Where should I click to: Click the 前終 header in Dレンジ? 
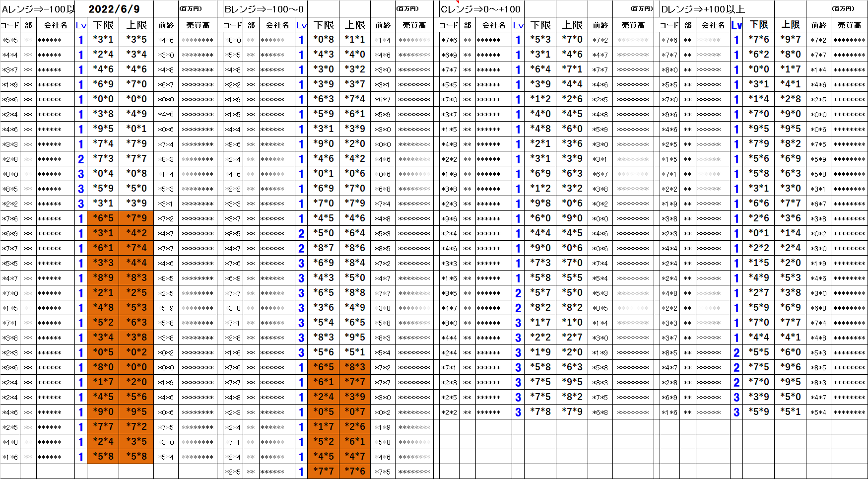point(819,25)
